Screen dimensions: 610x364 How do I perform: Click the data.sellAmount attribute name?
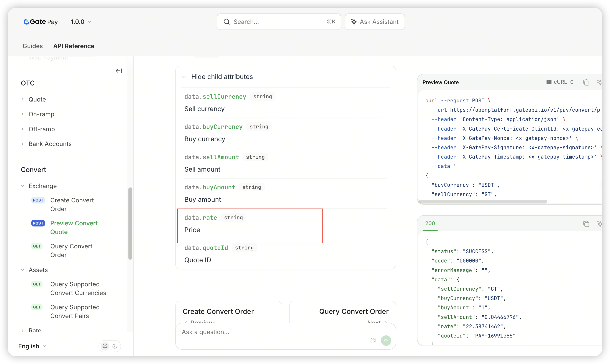pos(212,157)
